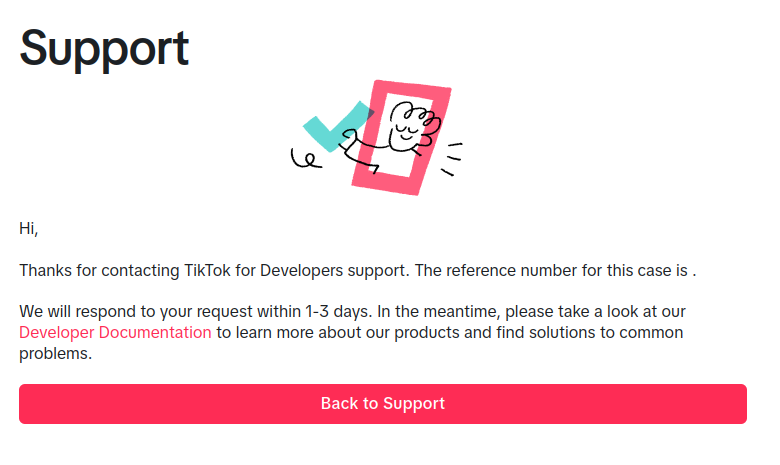Click the "Hi," greeting text
The width and height of the screenshot is (780, 465).
29,228
